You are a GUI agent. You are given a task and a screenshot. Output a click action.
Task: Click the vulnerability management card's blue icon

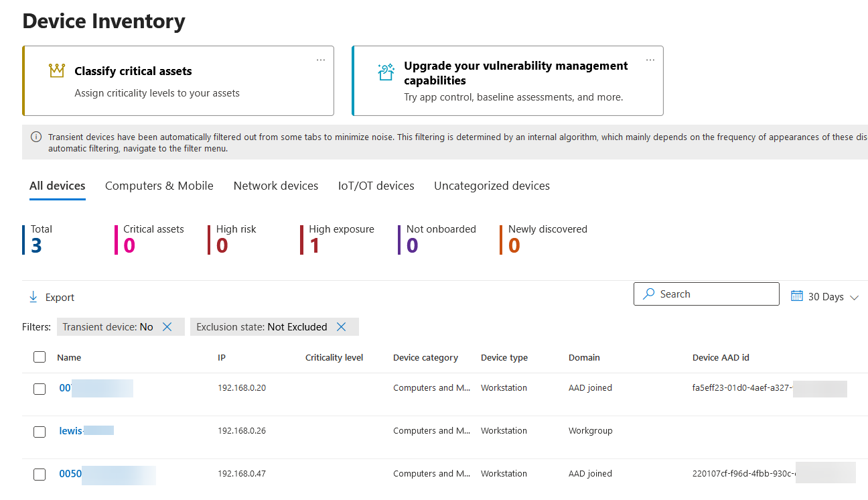386,71
